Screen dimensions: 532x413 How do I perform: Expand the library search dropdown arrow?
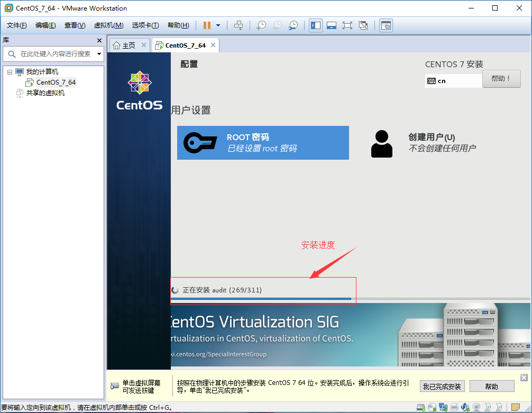point(99,54)
